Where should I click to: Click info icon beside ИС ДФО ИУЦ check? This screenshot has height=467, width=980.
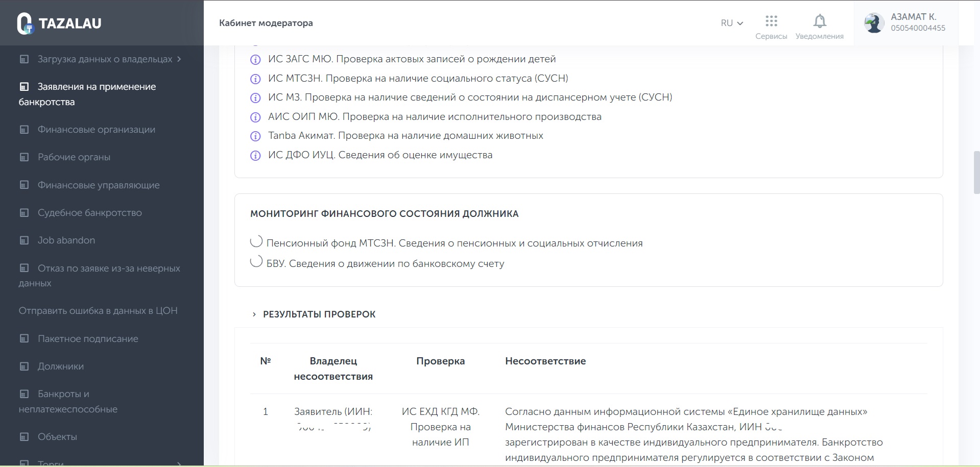click(x=255, y=156)
